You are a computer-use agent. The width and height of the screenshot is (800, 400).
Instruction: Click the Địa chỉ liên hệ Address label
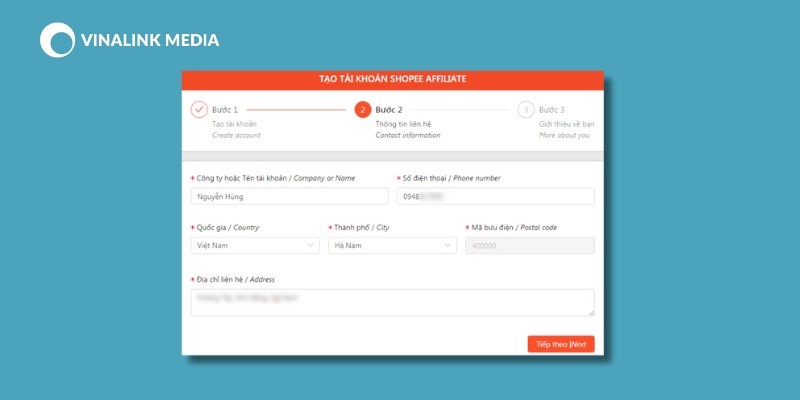pos(233,280)
